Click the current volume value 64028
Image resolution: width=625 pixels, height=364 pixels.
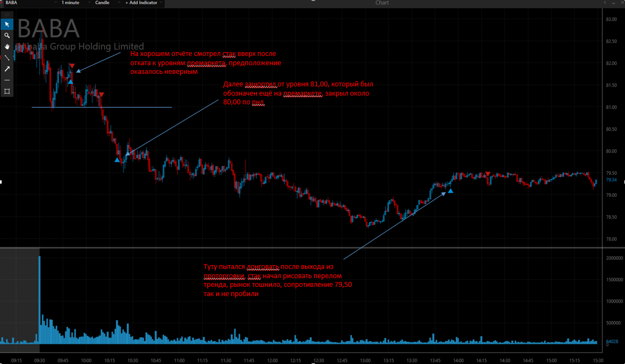pyautogui.click(x=612, y=342)
